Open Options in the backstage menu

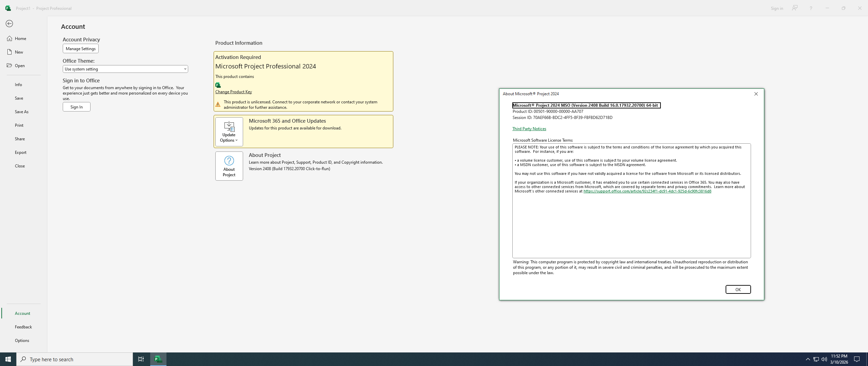point(22,340)
